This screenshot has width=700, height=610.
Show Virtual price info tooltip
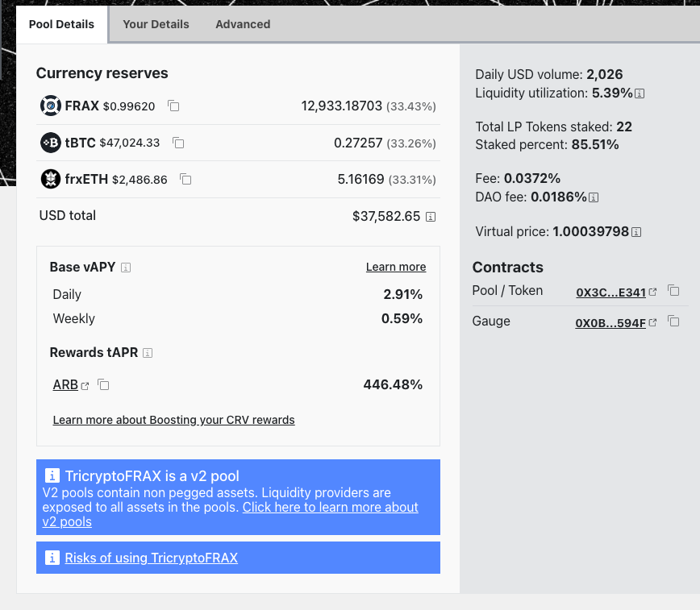pyautogui.click(x=636, y=232)
